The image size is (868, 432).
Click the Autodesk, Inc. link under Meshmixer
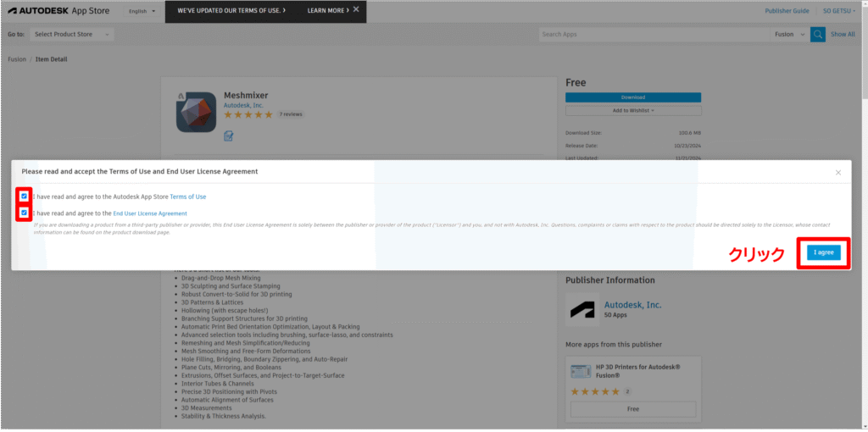tap(243, 105)
